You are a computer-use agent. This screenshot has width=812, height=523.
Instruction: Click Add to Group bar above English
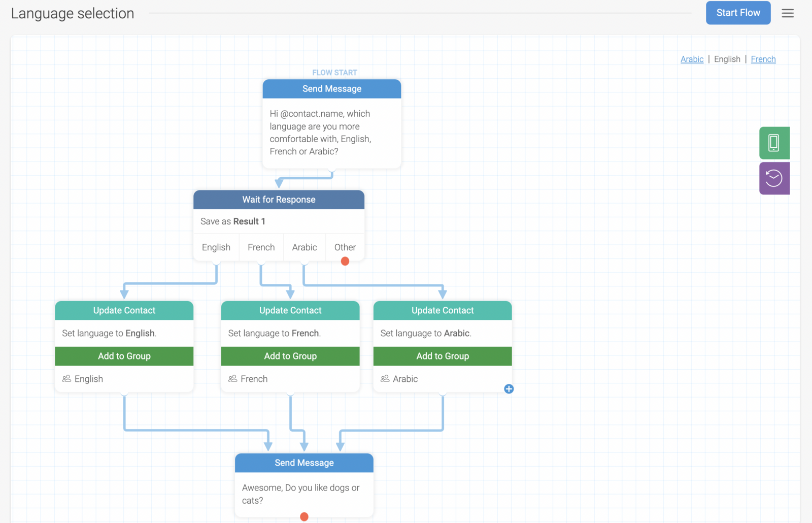(124, 356)
